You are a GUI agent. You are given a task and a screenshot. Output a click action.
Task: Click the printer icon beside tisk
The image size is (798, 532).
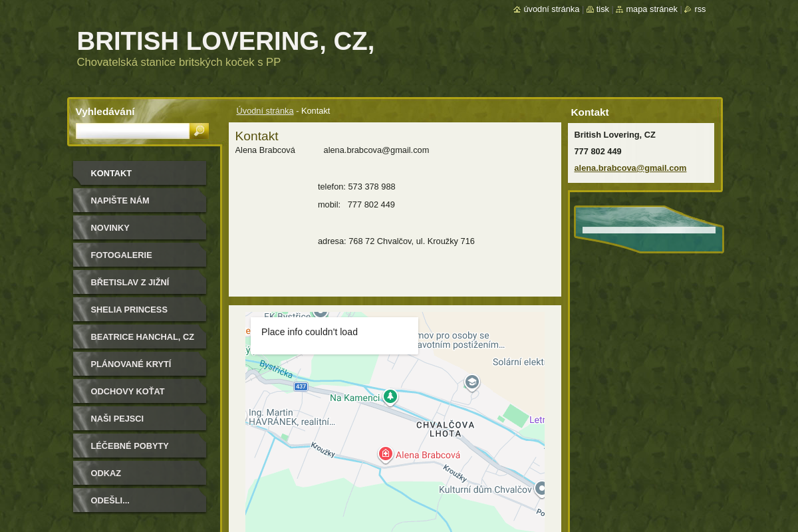[590, 9]
